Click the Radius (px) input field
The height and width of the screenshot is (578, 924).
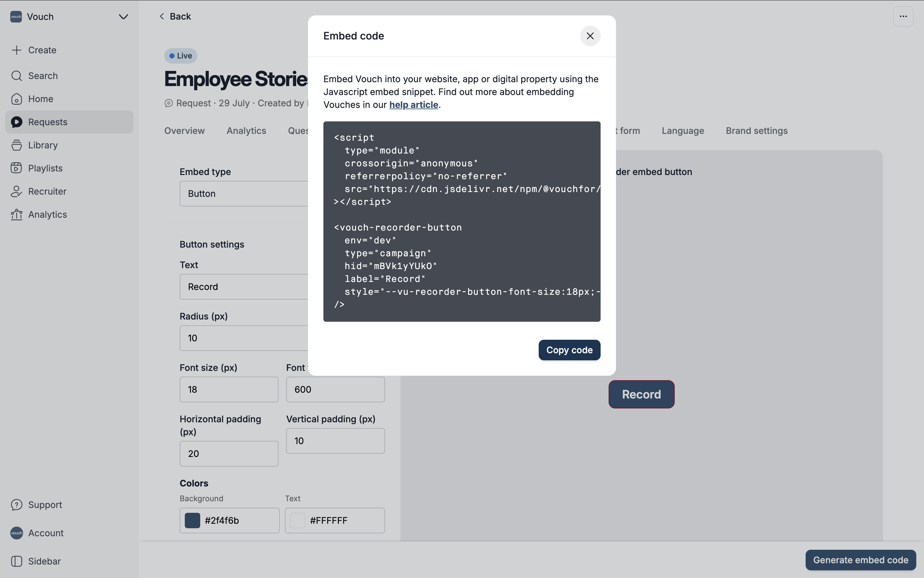pyautogui.click(x=244, y=338)
